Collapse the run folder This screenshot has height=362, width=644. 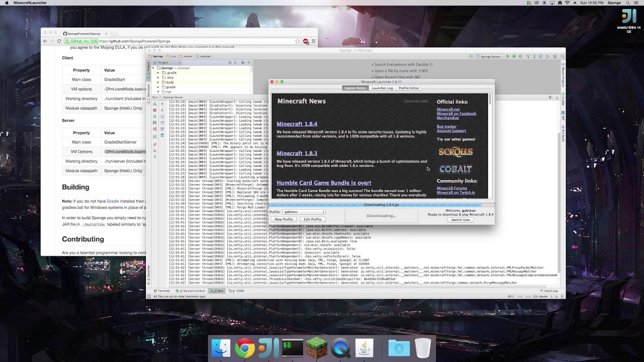click(x=158, y=92)
